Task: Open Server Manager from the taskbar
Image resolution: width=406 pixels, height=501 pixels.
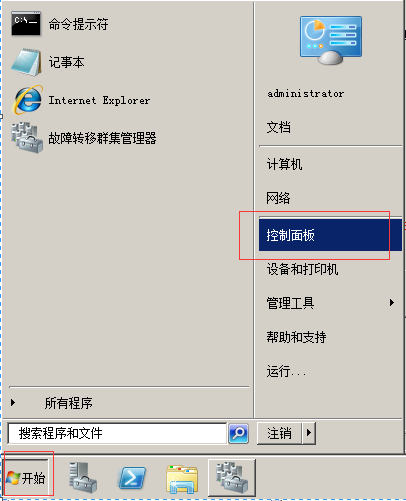Action: (83, 477)
